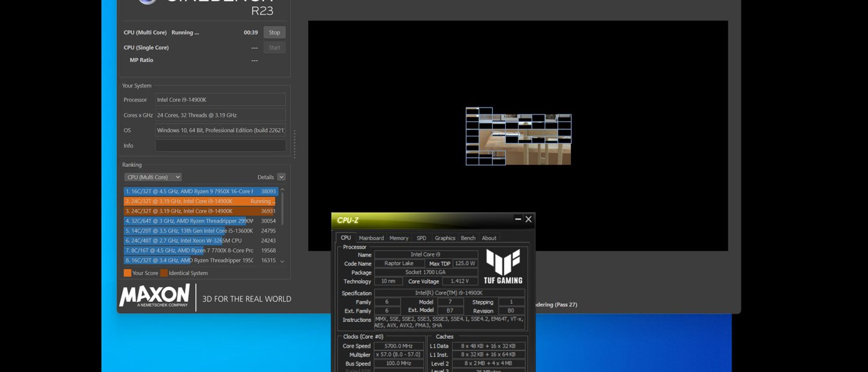Click the side panel grip dots

(294, 144)
